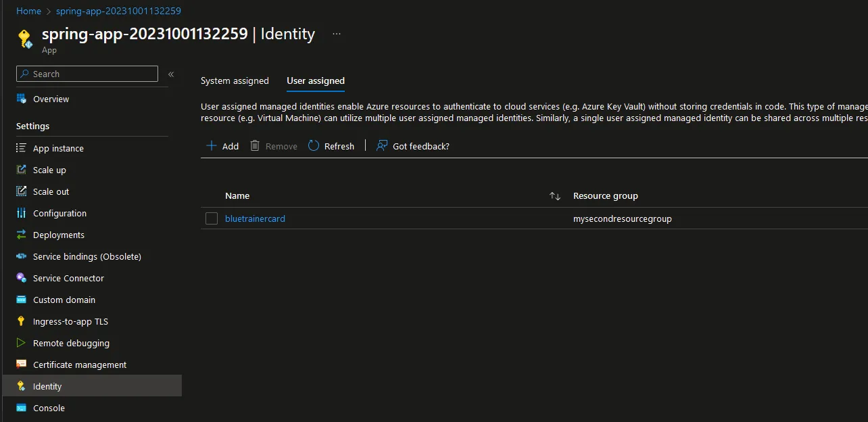Click the Custom domain icon
This screenshot has width=868, height=422.
point(21,300)
